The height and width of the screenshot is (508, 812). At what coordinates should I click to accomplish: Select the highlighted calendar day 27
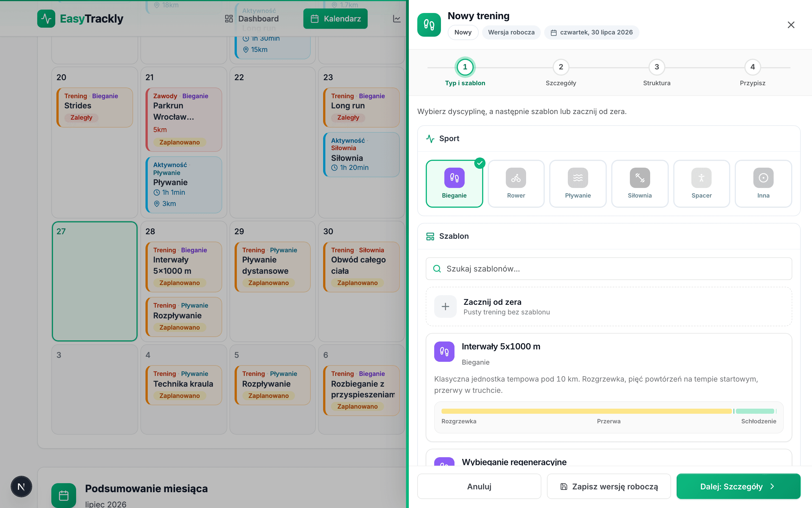pos(95,281)
